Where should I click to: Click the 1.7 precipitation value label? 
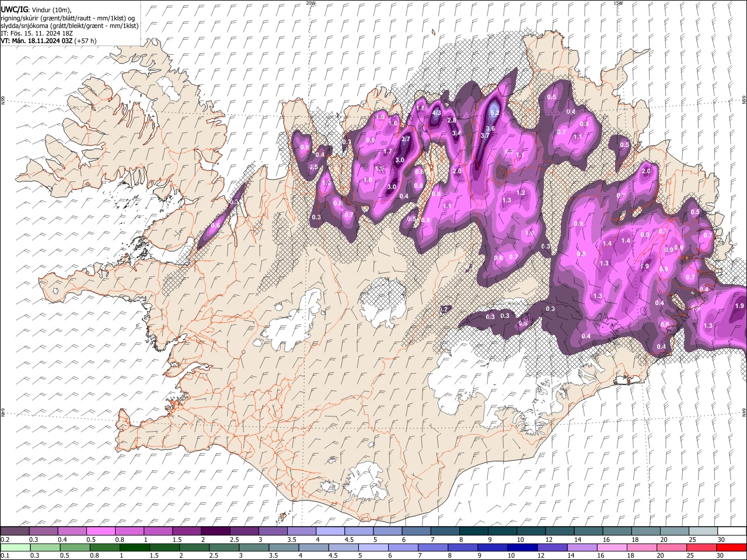pos(388,152)
